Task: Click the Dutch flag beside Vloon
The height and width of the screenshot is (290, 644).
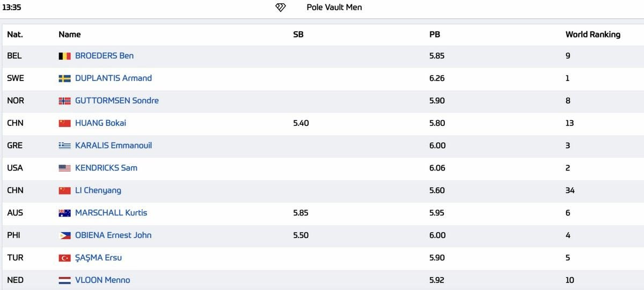Action: [64, 280]
